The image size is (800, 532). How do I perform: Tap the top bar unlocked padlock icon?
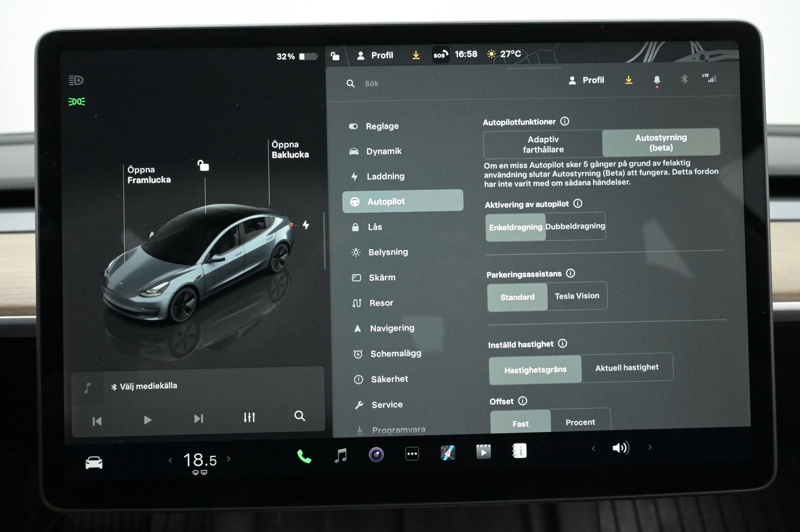[335, 56]
